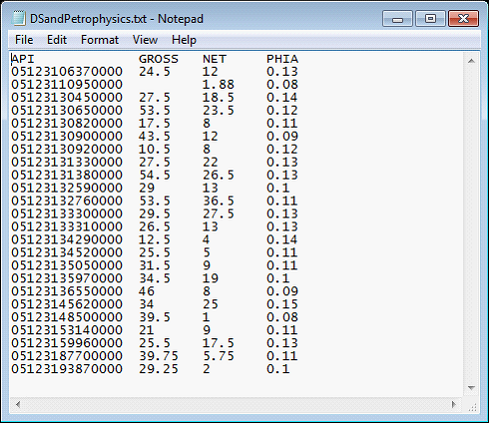
Task: Click the GROSS value 39.75
Action: pyautogui.click(x=158, y=356)
